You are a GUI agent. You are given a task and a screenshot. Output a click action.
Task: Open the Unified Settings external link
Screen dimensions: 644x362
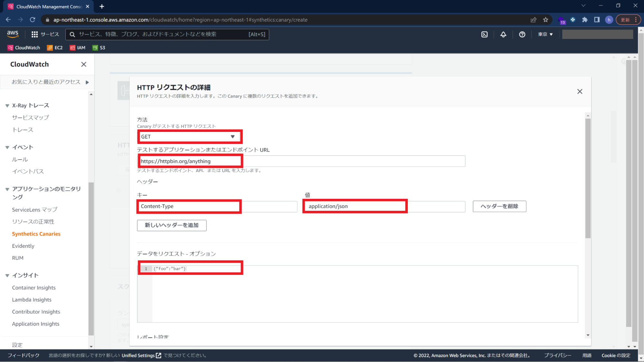pyautogui.click(x=141, y=356)
